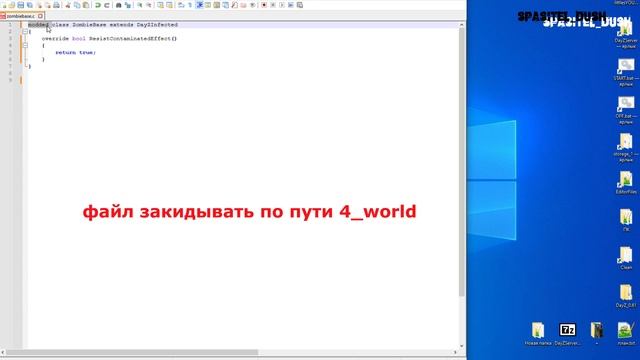Click the scroll down arrow in the editor
Viewport: 640px width, 360px height.
462,346
